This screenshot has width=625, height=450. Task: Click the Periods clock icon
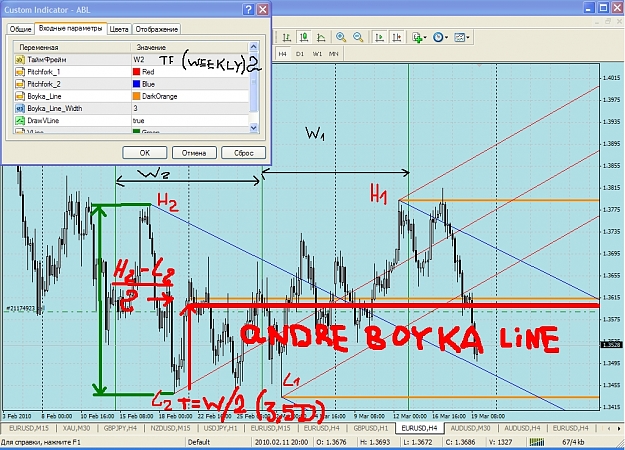point(438,37)
